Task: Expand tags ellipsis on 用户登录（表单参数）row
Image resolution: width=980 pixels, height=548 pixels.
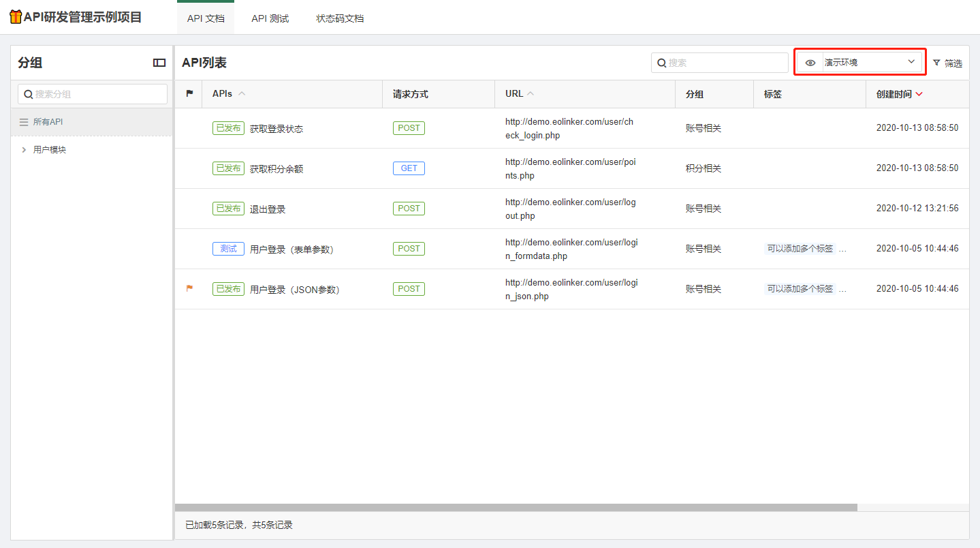Action: pos(842,249)
